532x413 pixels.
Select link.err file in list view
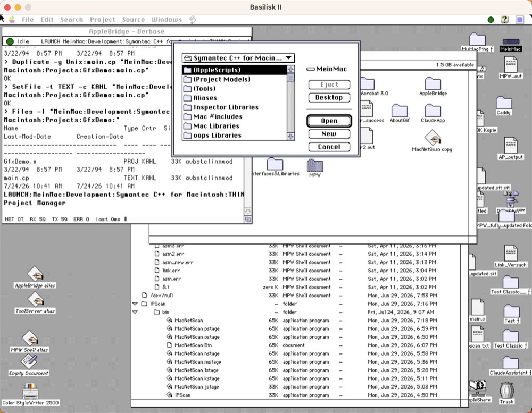(x=171, y=271)
